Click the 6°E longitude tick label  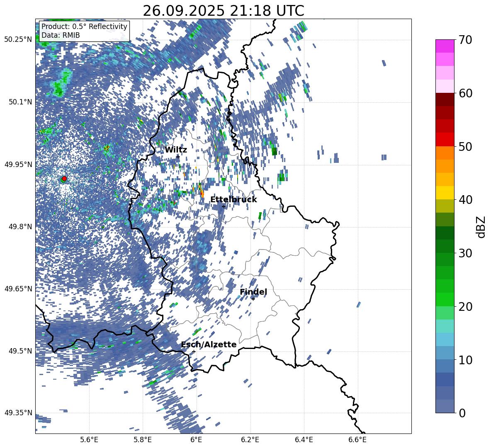pos(196,440)
